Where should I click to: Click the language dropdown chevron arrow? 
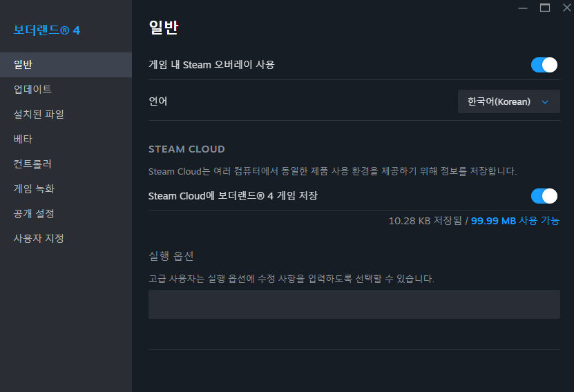click(545, 102)
